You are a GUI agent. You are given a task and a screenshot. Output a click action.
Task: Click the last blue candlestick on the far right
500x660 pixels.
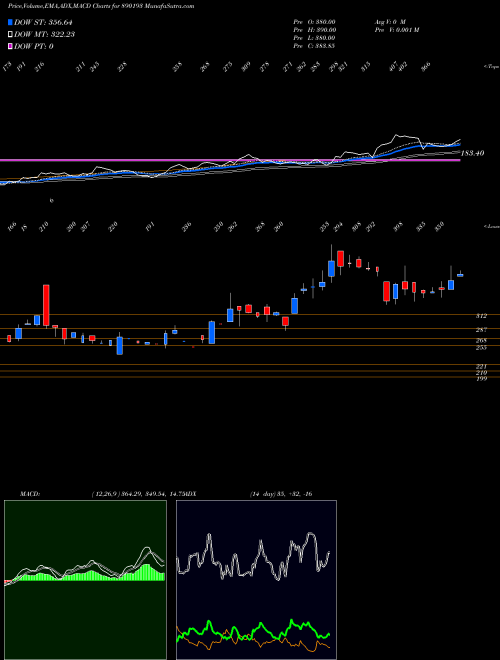[x=460, y=275]
